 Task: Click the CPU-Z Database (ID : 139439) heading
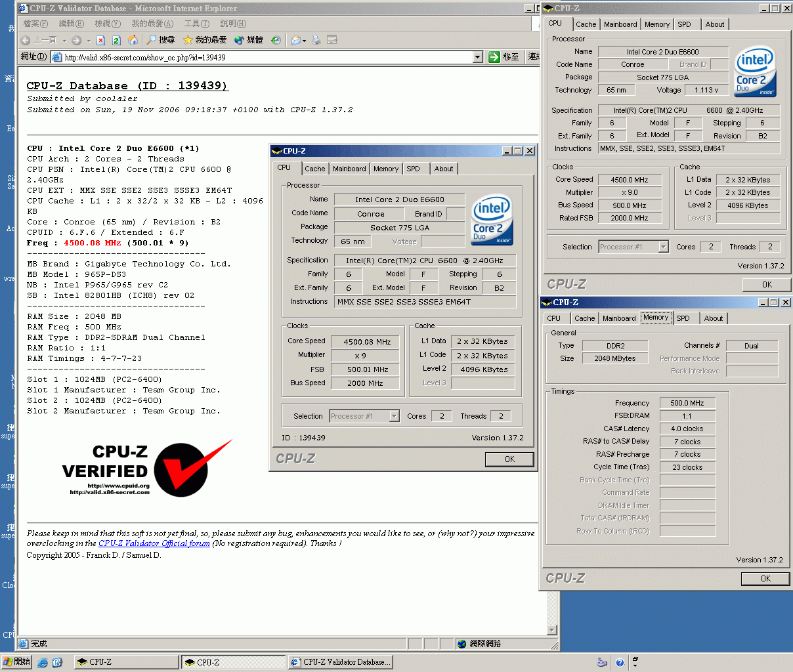(x=127, y=86)
